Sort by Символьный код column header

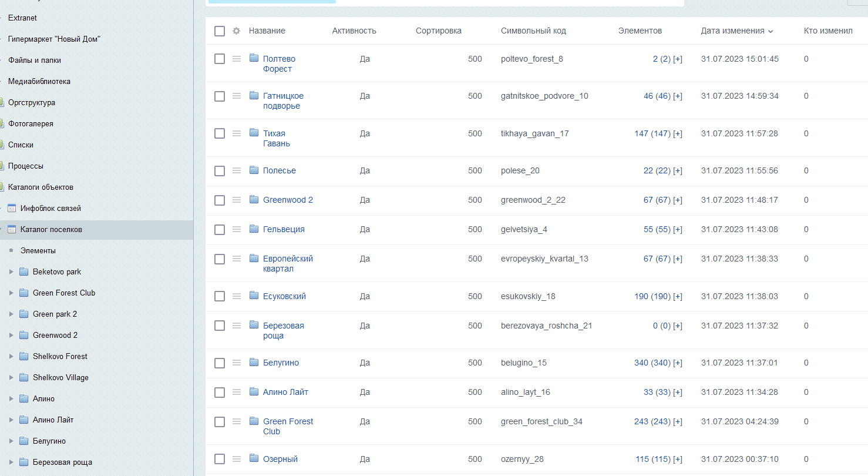click(x=533, y=31)
